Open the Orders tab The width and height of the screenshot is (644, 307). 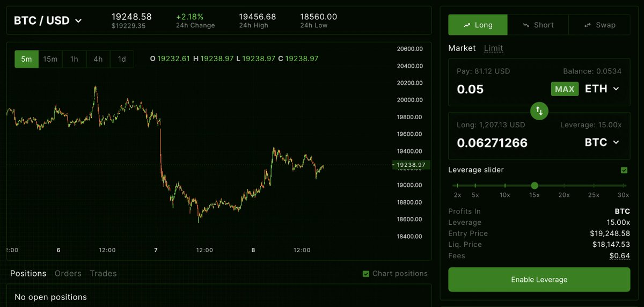point(68,274)
